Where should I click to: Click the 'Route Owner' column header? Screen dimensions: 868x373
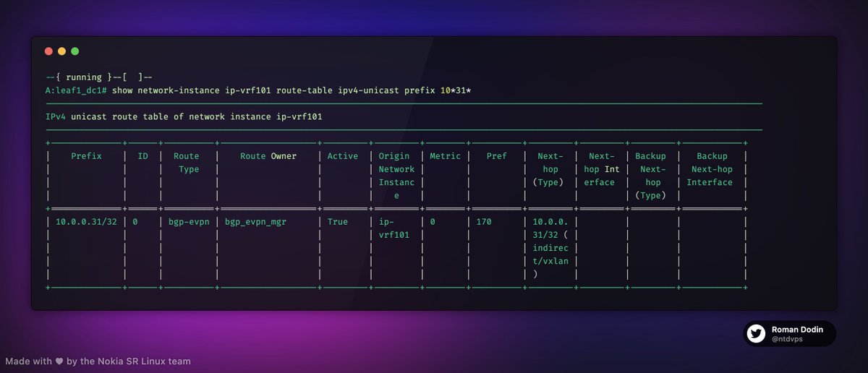[268, 156]
